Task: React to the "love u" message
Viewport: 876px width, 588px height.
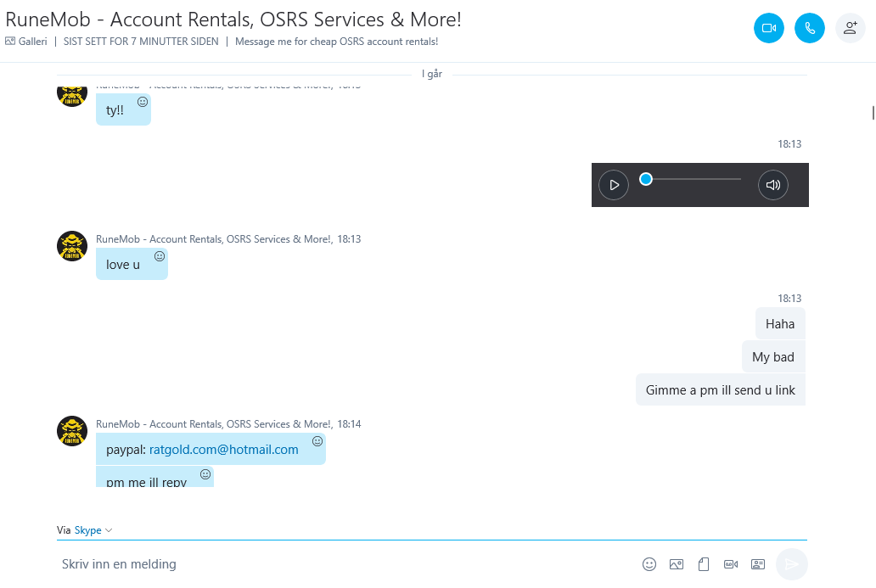Action: click(160, 256)
